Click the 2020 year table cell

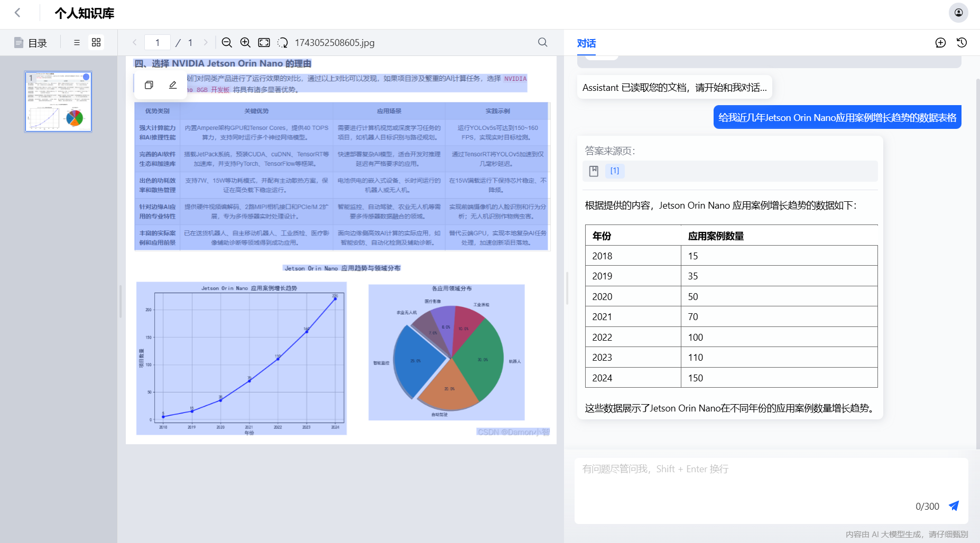coord(633,296)
